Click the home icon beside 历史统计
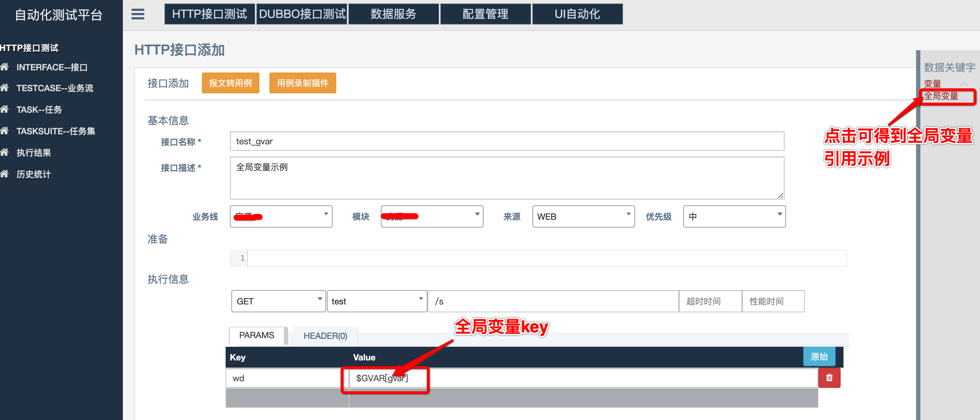980x420 pixels. click(x=5, y=174)
